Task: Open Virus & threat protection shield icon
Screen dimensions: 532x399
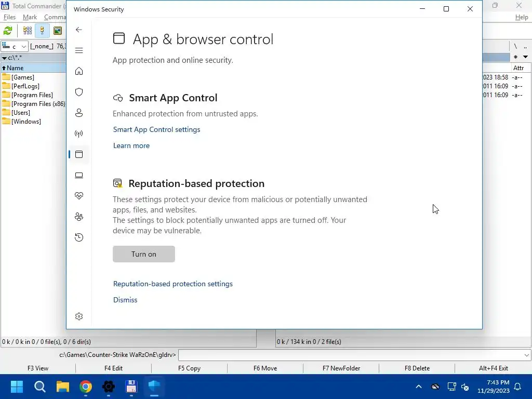Action: tap(79, 92)
